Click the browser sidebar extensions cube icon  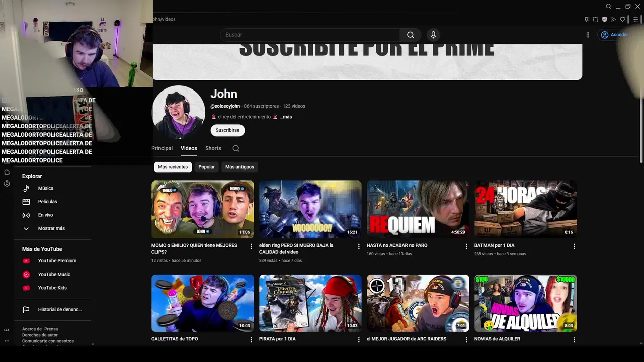(x=7, y=172)
